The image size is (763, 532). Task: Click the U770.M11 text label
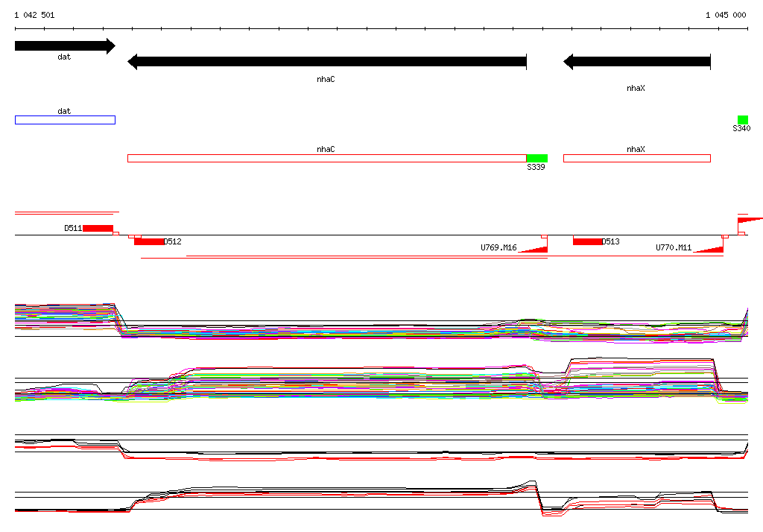pyautogui.click(x=674, y=248)
